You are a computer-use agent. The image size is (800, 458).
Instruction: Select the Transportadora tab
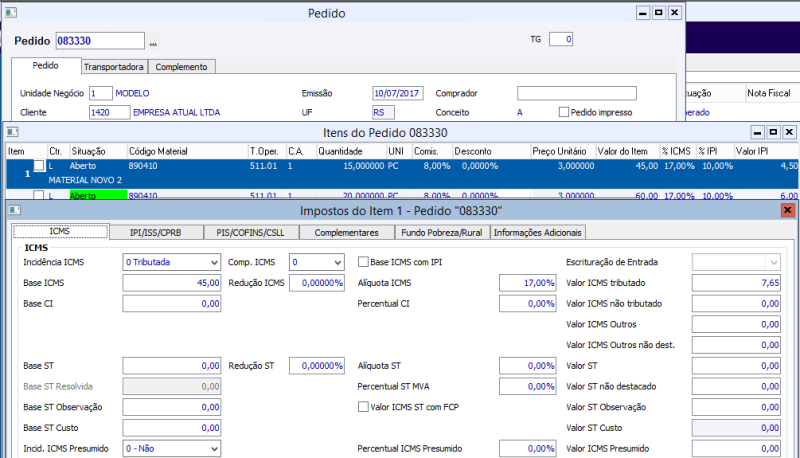click(x=114, y=67)
